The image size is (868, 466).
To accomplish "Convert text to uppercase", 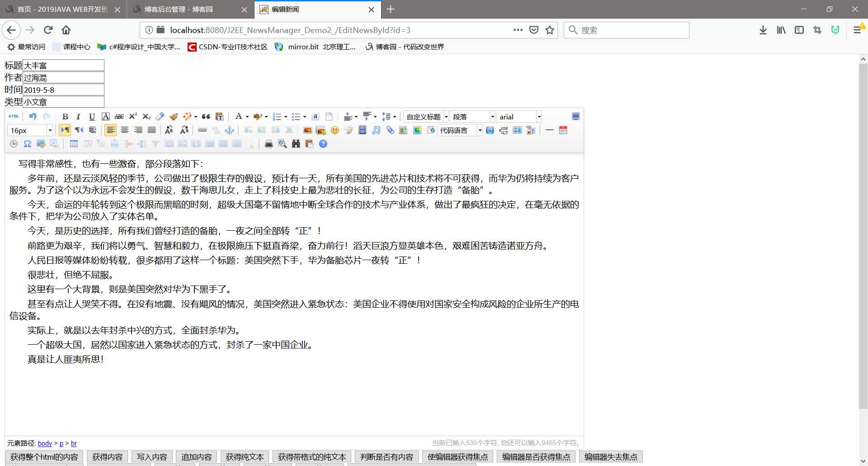I will tap(169, 130).
